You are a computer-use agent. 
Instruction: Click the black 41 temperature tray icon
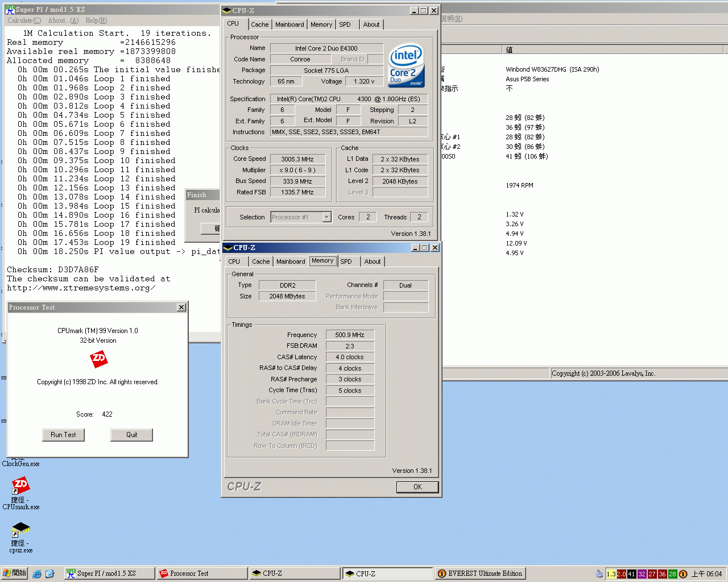point(631,574)
